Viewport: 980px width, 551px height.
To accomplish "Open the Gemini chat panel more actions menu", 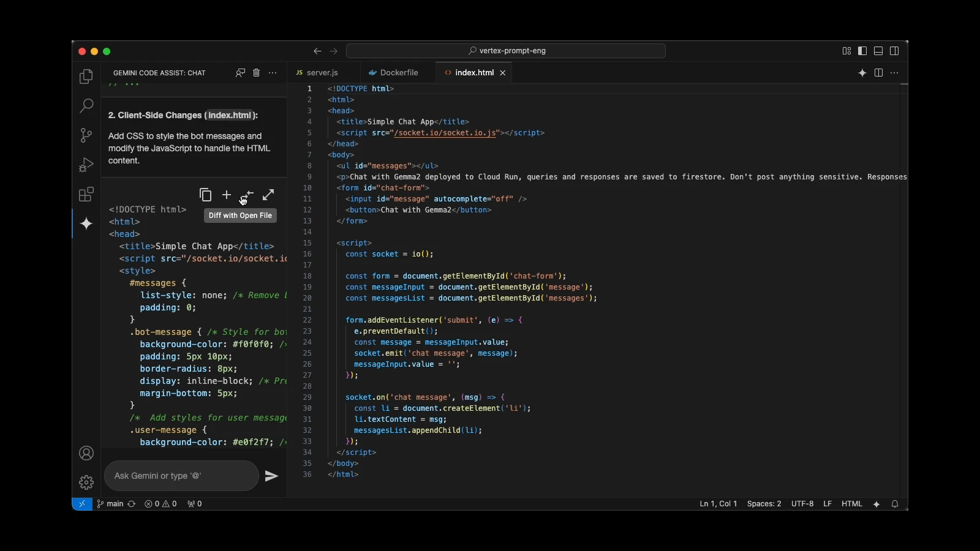I will click(x=273, y=73).
